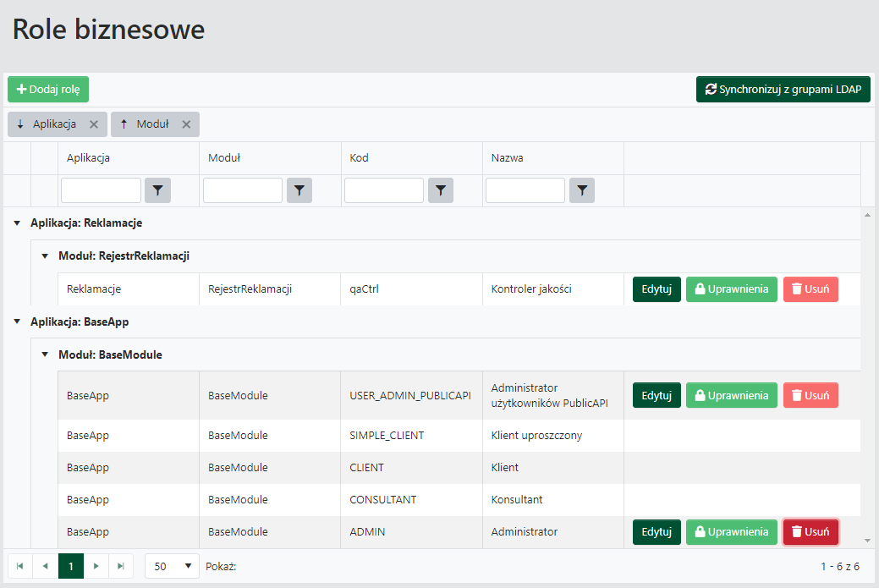Viewport: 879px width, 588px height.
Task: Remove the Moduł grouping chip
Action: click(x=187, y=124)
